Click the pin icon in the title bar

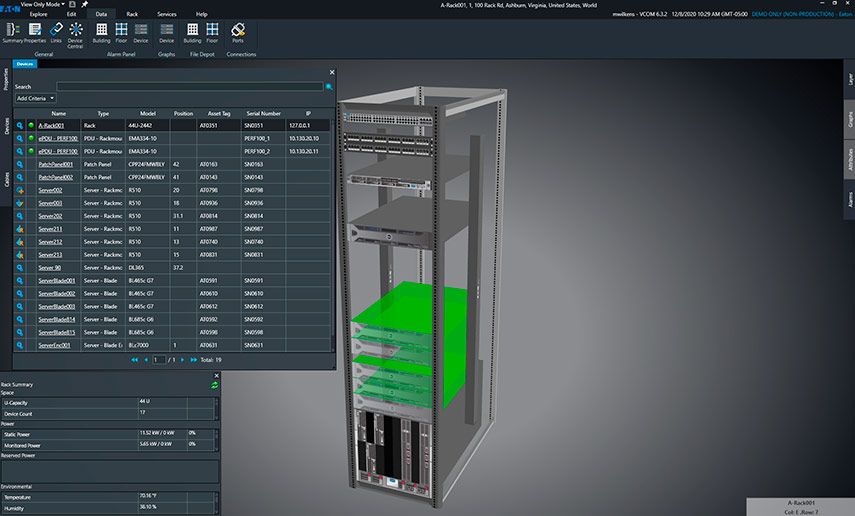[85, 4]
